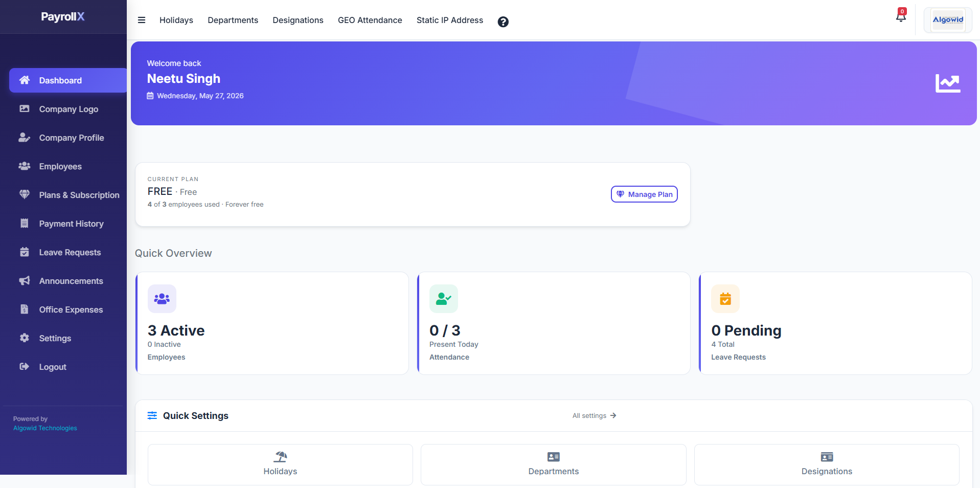Click the Leave Requests calendar icon

click(25, 252)
